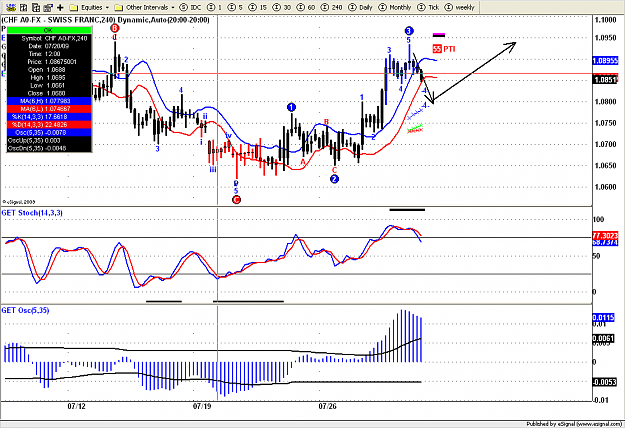
Task: Click the fourth toolbar properties icon
Action: (48, 7)
